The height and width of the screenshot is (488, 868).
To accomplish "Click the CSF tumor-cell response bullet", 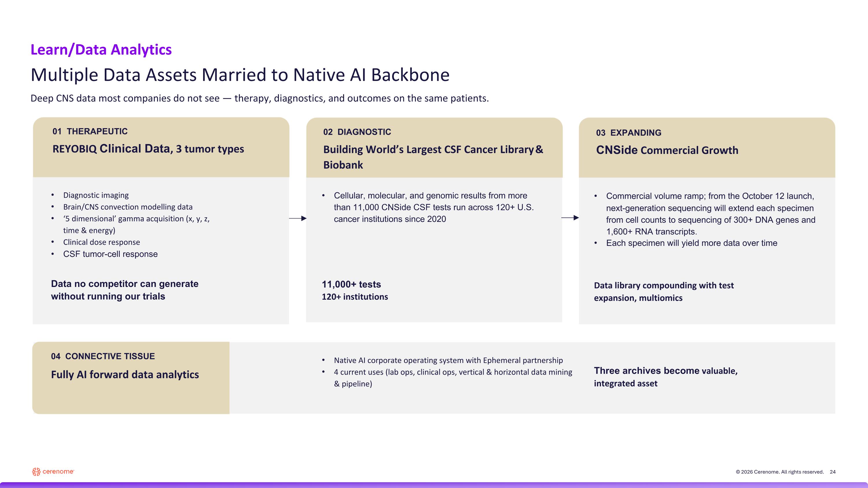I will coord(110,254).
